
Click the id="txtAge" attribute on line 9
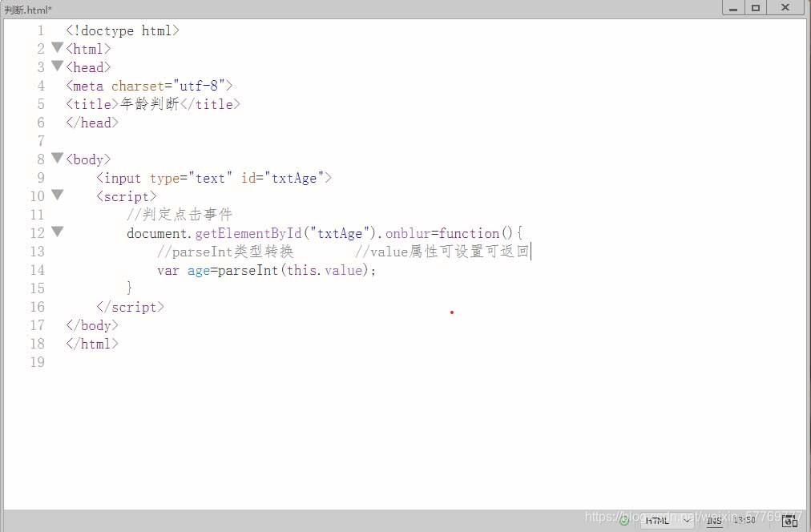tap(282, 179)
